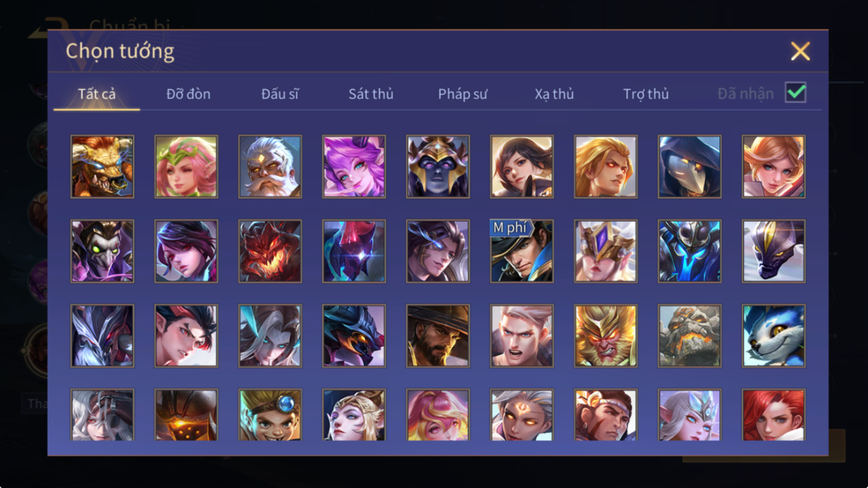The height and width of the screenshot is (488, 868).
Task: Switch to the Đỡ đòn tab
Action: point(188,94)
